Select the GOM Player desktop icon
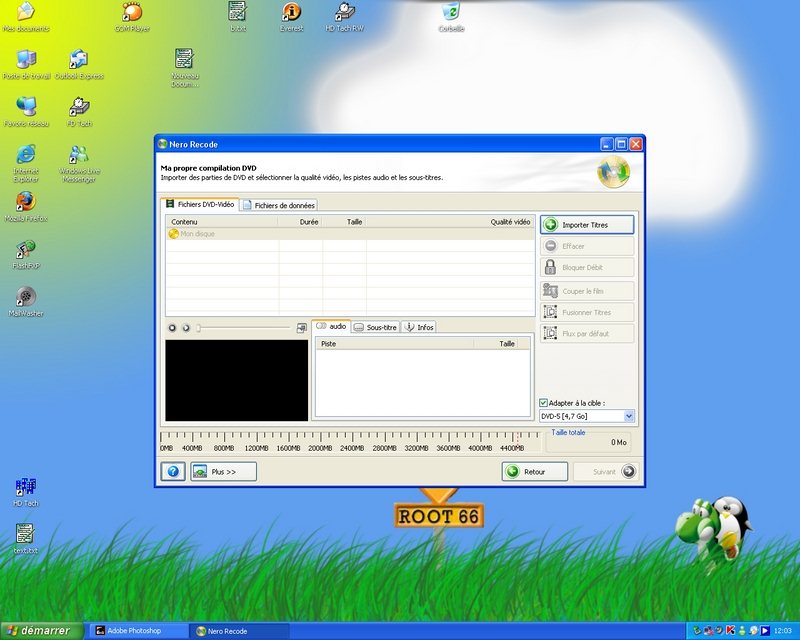Image resolution: width=800 pixels, height=640 pixels. (x=132, y=17)
